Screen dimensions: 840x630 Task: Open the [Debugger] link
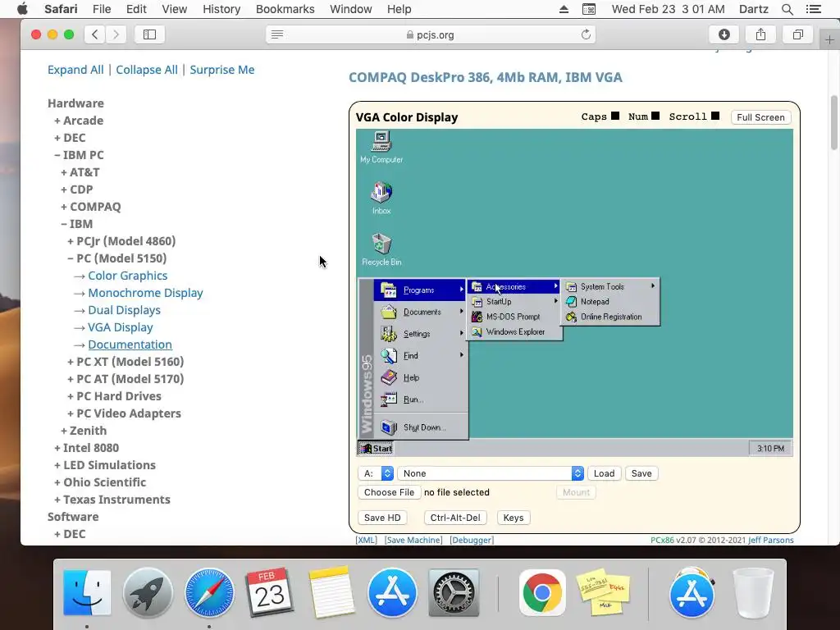472,540
